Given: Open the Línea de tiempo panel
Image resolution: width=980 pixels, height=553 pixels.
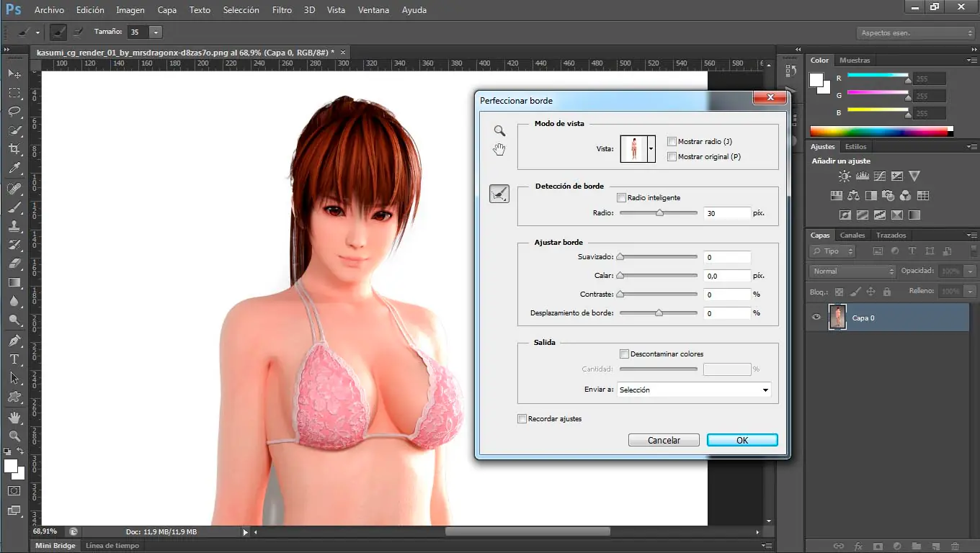Looking at the screenshot, I should (x=112, y=546).
